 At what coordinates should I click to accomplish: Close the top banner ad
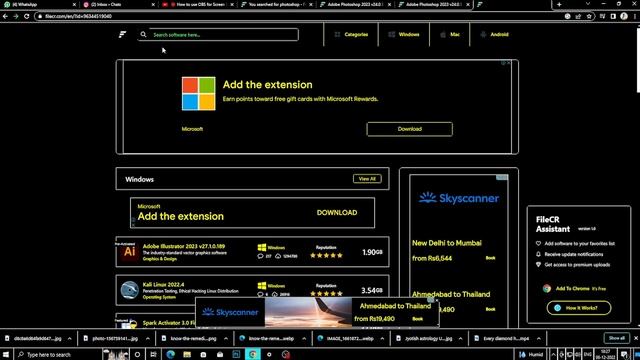[x=508, y=63]
